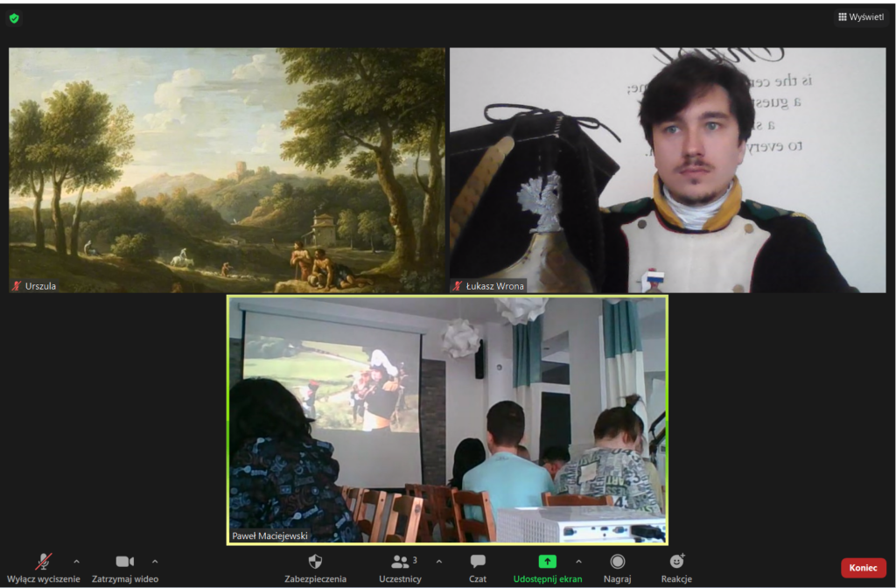
Task: Click the green encryption shield icon
Action: pyautogui.click(x=14, y=17)
